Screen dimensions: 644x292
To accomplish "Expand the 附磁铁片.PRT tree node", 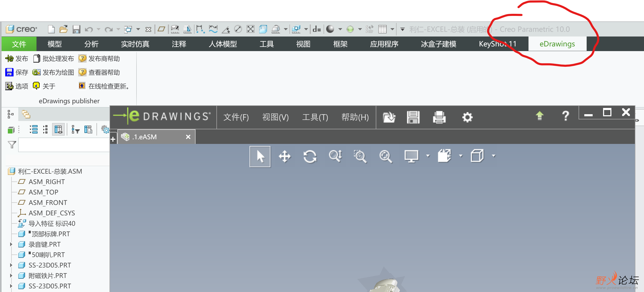I will click(x=11, y=276).
